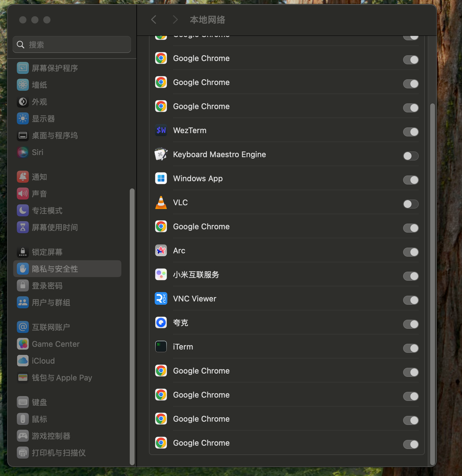The height and width of the screenshot is (476, 462).
Task: Go back using the left chevron
Action: click(154, 20)
